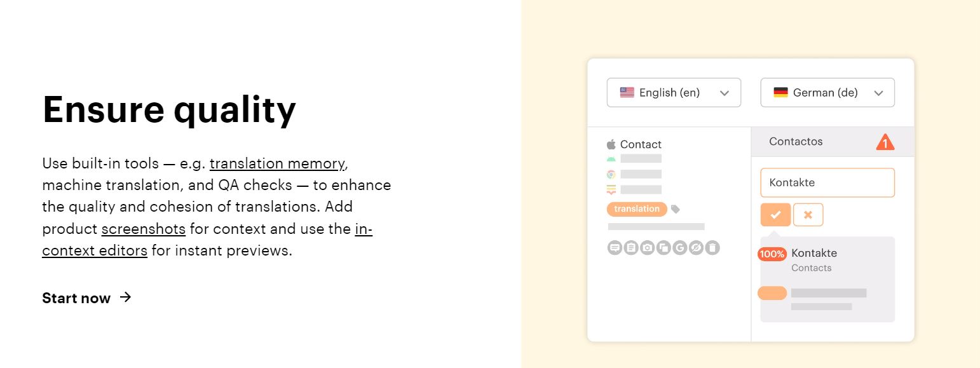The height and width of the screenshot is (368, 980).
Task: Click the Kontakte translation input field
Action: 827,183
